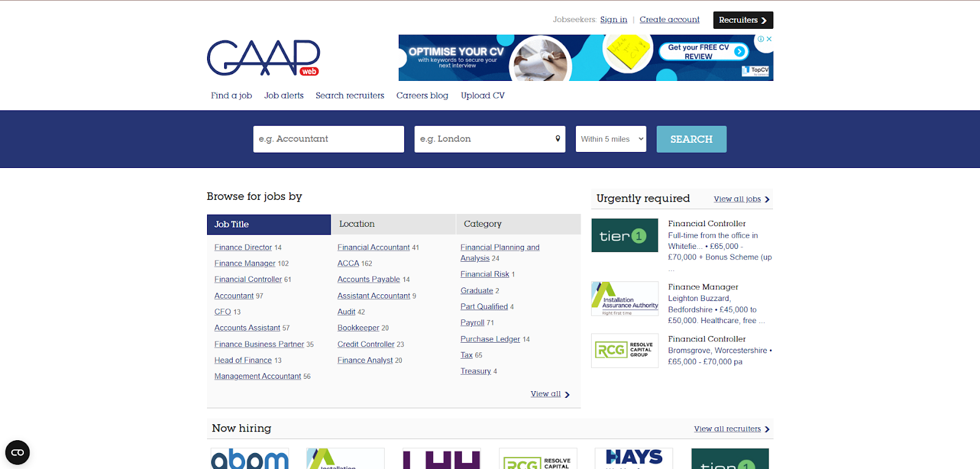
Task: Browse Finance Business Partner jobs
Action: 259,345
